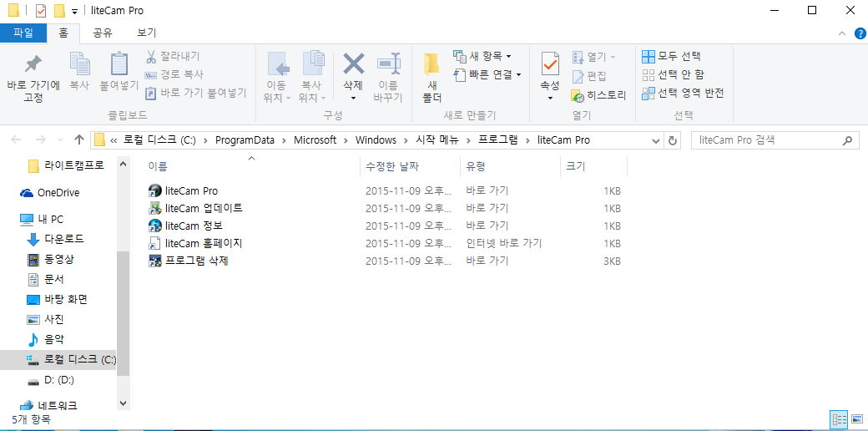This screenshot has width=868, height=431.
Task: Open the address bar history dropdown
Action: point(657,140)
